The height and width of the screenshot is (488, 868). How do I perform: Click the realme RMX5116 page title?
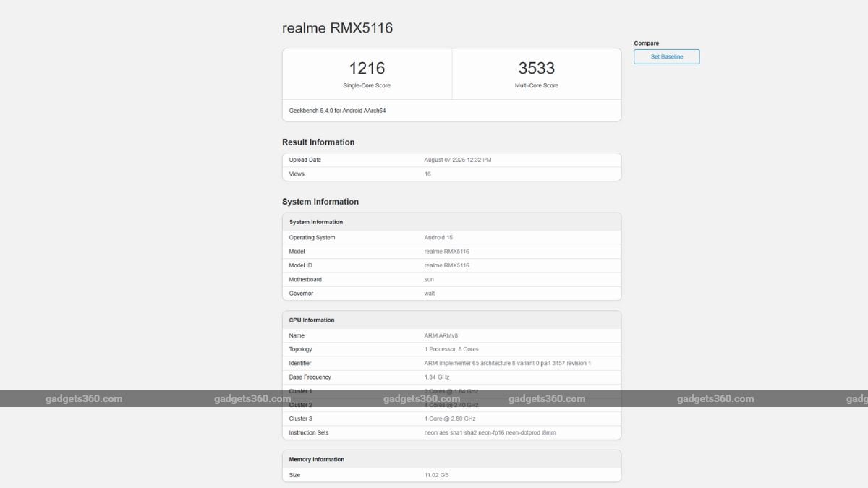click(337, 28)
